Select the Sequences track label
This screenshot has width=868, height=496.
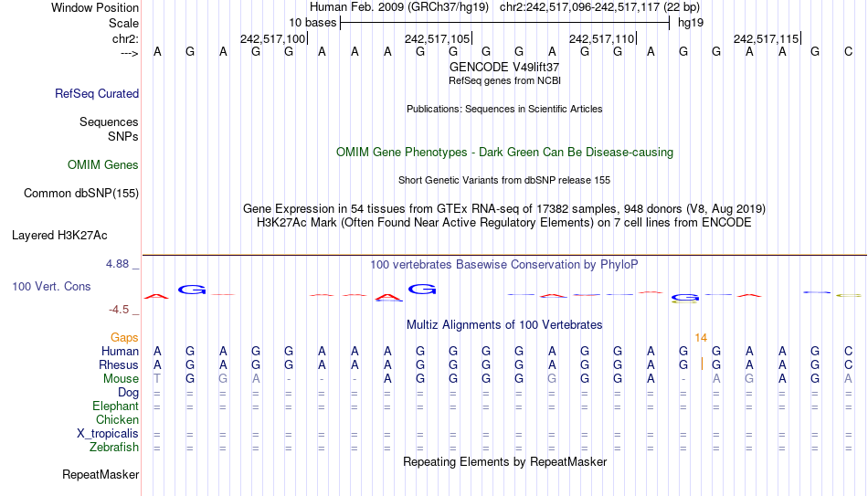109,121
